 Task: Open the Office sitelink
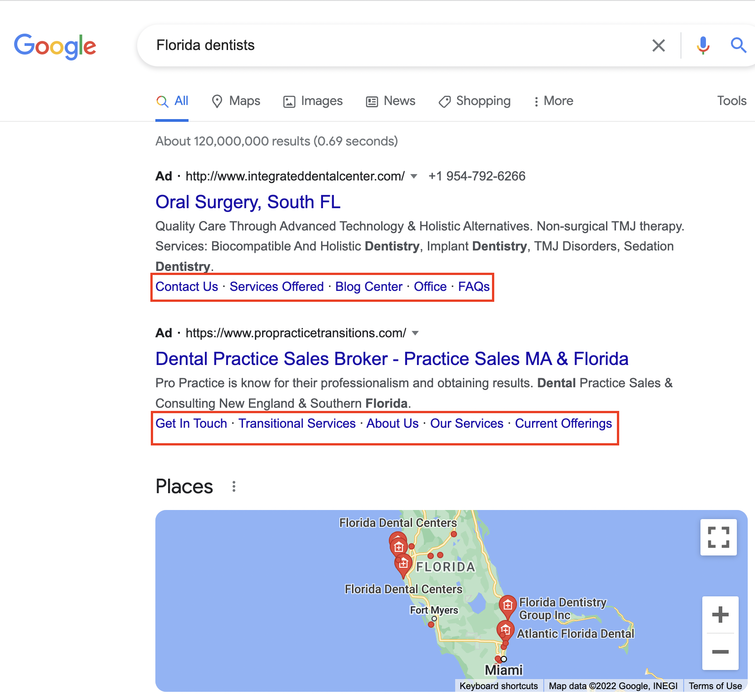point(430,287)
